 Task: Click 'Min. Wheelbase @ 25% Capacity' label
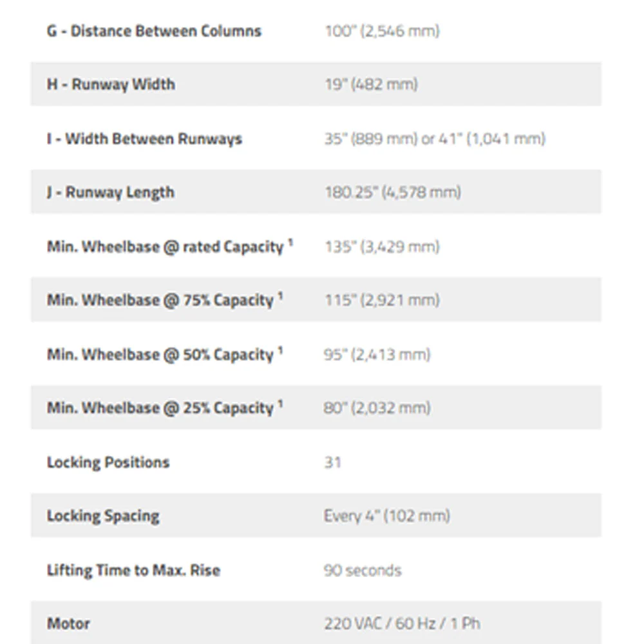click(160, 408)
